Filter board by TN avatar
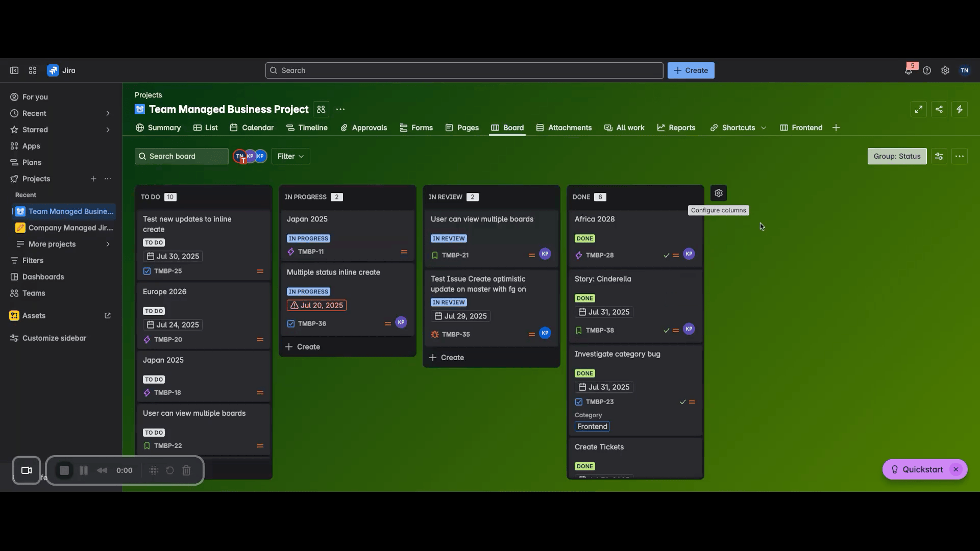980x551 pixels. pyautogui.click(x=239, y=156)
